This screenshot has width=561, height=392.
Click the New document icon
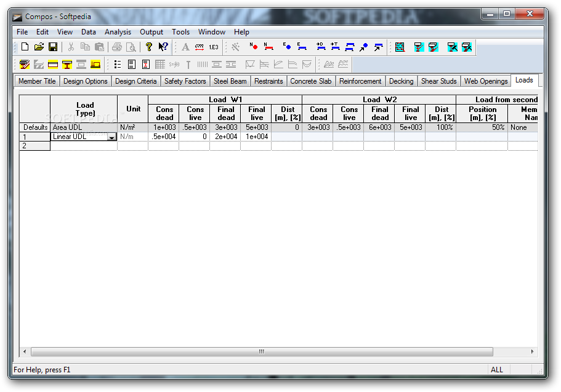[x=25, y=47]
